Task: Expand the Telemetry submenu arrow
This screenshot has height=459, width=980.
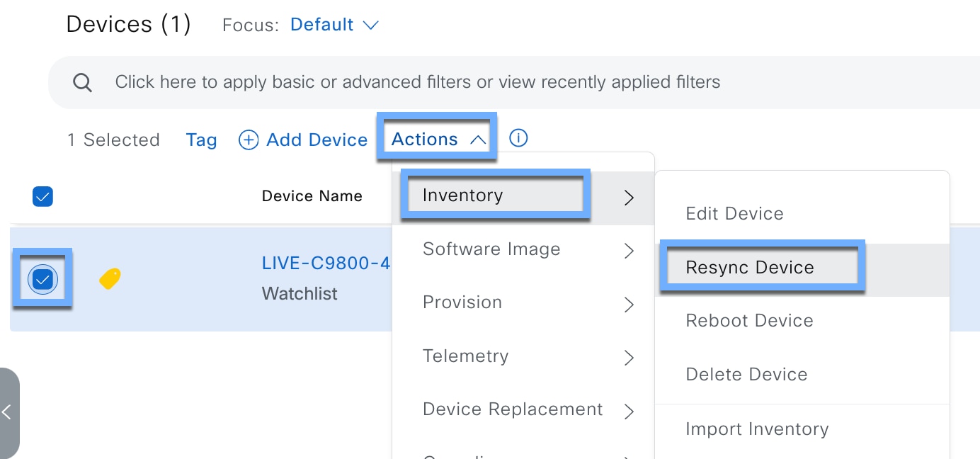Action: tap(628, 357)
